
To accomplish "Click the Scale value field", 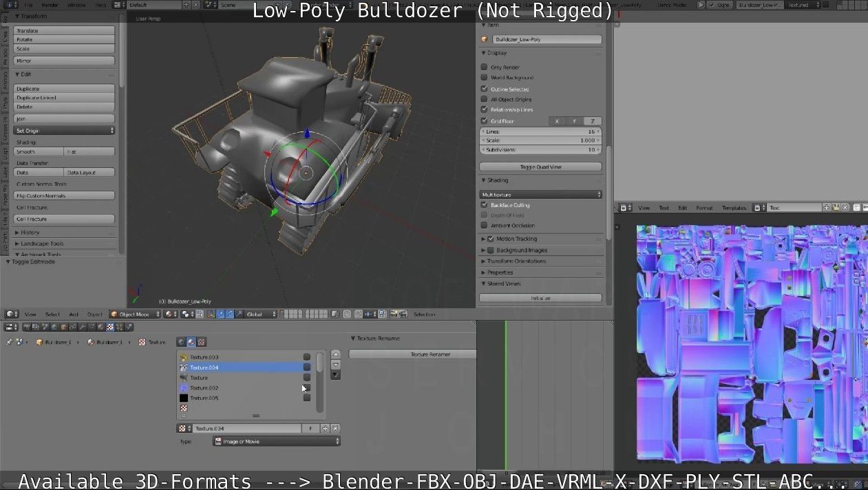I will click(x=540, y=140).
